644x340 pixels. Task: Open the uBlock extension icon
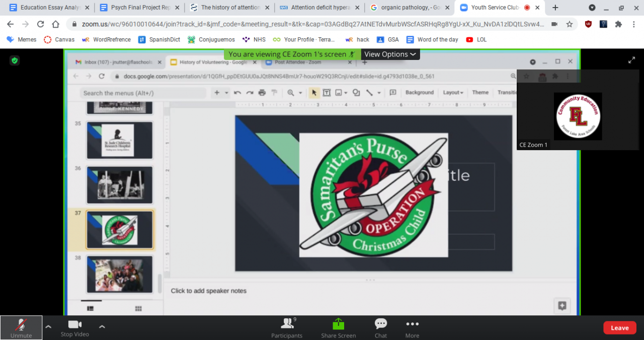588,24
